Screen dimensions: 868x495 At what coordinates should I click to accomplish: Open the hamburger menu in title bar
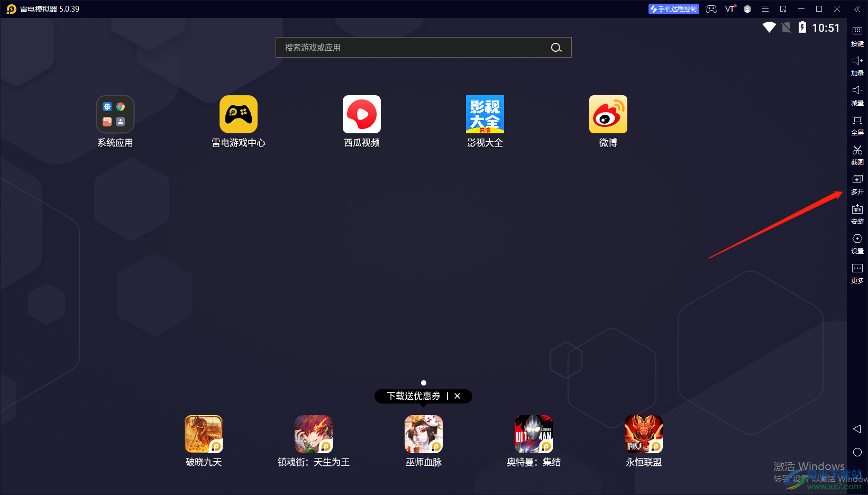(x=765, y=9)
